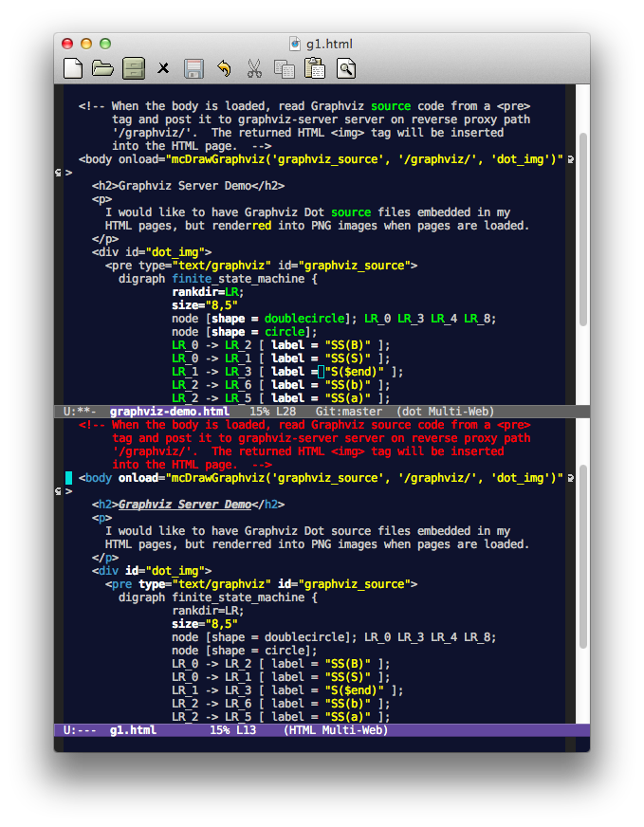This screenshot has width=644, height=827.
Task: Cut selection with scissors icon
Action: (x=254, y=68)
